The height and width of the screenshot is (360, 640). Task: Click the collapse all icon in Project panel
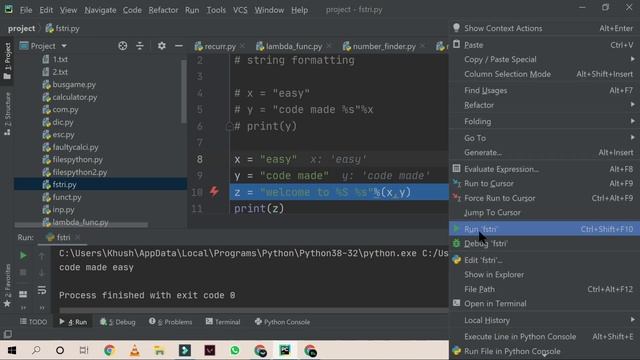[140, 46]
